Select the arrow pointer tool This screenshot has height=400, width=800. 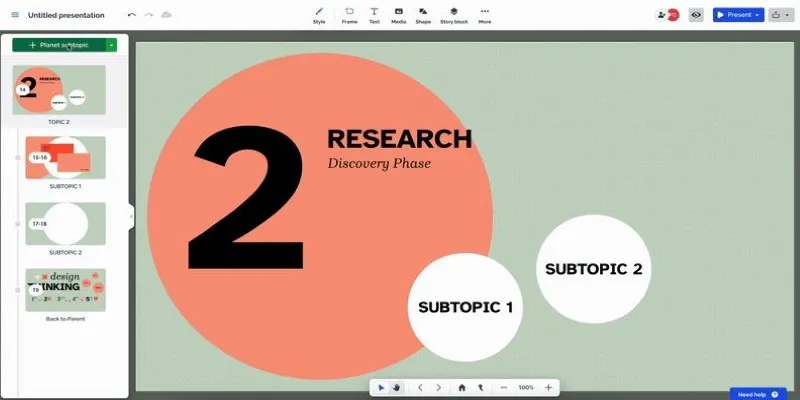tap(381, 388)
